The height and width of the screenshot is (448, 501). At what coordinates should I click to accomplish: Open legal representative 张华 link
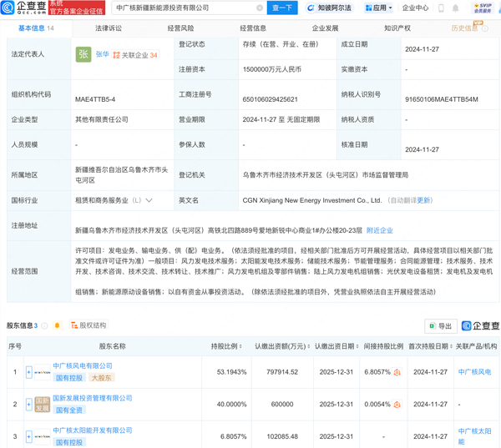102,54
